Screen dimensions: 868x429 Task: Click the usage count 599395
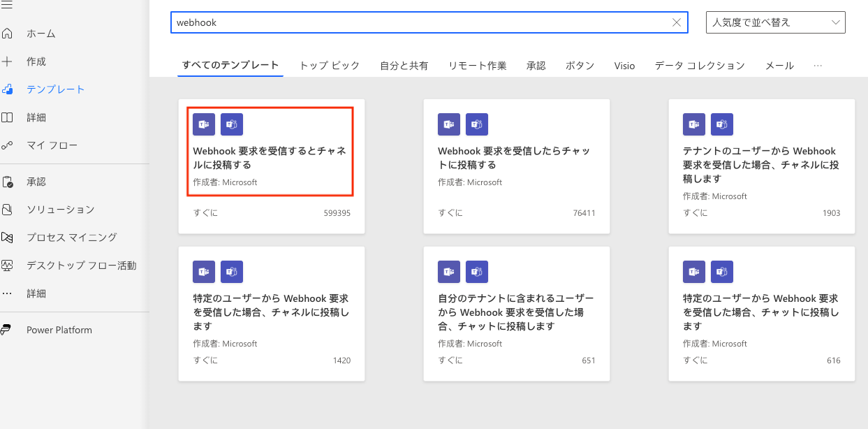(x=337, y=213)
